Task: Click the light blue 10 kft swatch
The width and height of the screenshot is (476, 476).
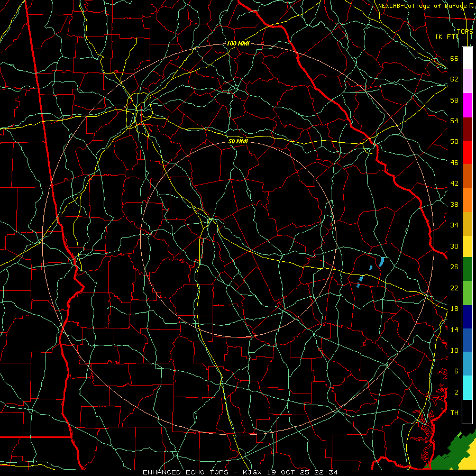Action: [467, 364]
